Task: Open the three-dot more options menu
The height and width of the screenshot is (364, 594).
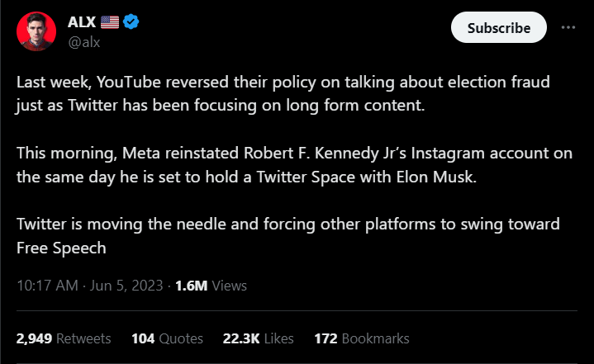Action: 568,27
